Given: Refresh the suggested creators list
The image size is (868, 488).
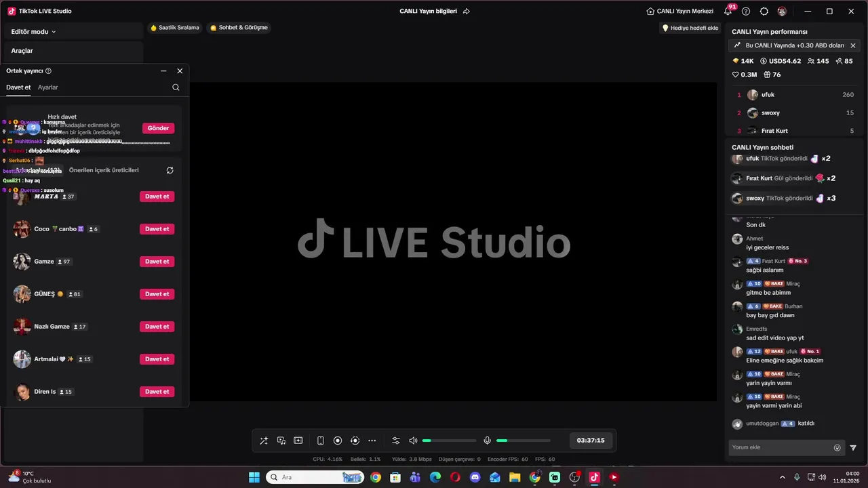Looking at the screenshot, I should [x=170, y=170].
